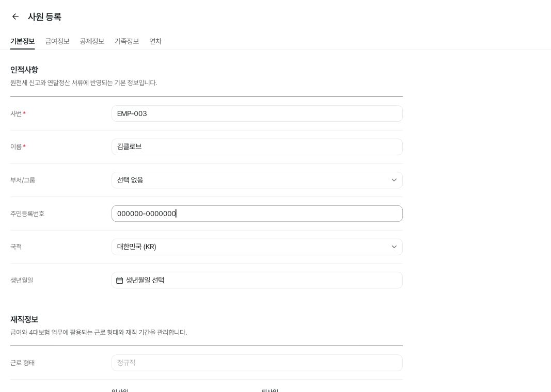Switch to the 급여정보 tab
551x392 pixels.
coord(57,41)
